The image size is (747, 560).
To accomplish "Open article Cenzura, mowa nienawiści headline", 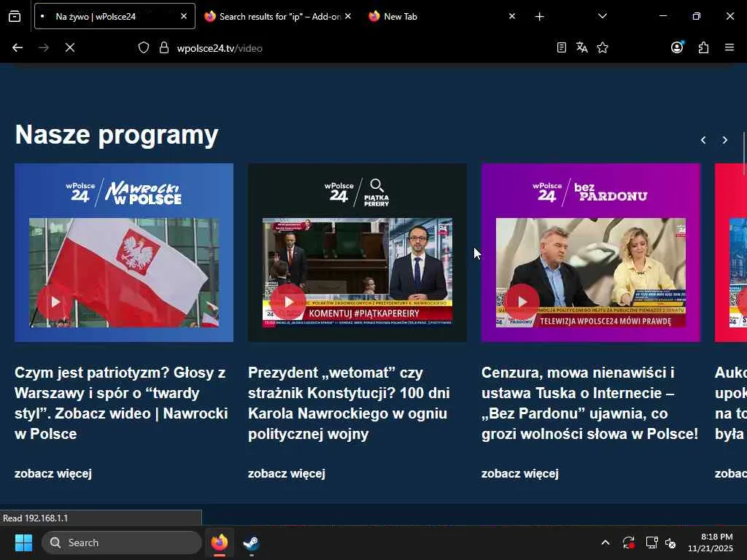I will [589, 402].
